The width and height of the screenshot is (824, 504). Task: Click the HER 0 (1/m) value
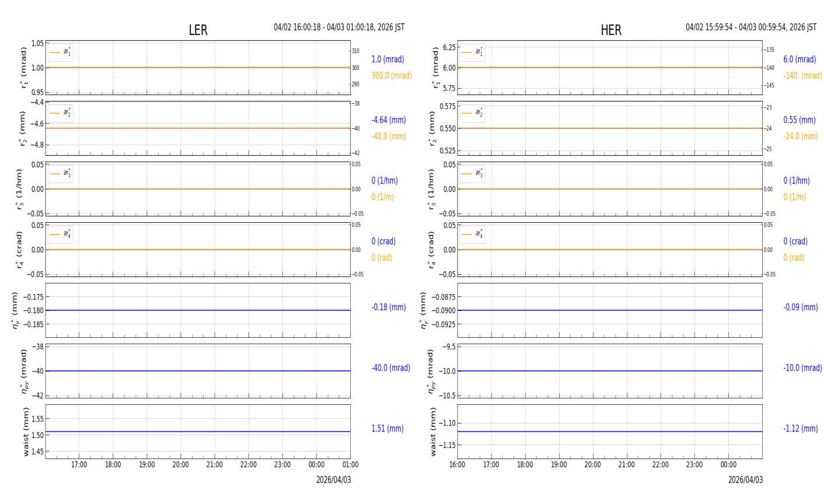(x=795, y=197)
